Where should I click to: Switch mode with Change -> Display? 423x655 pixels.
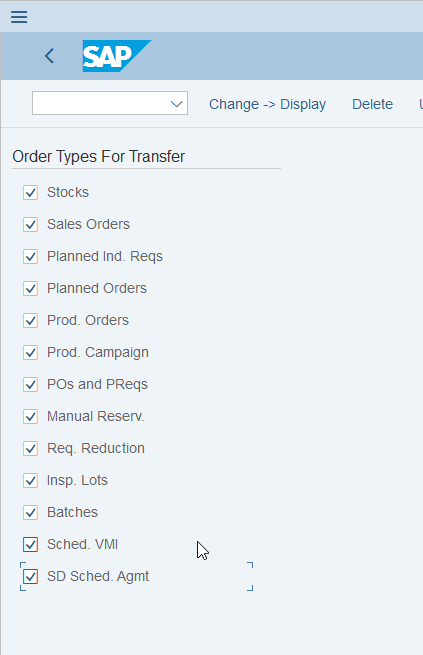267,104
